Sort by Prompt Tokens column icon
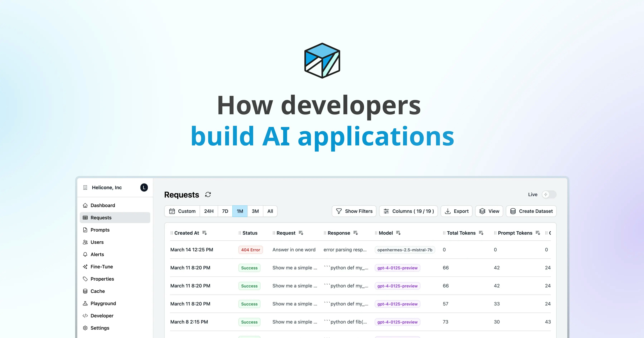This screenshot has height=338, width=644. click(538, 233)
